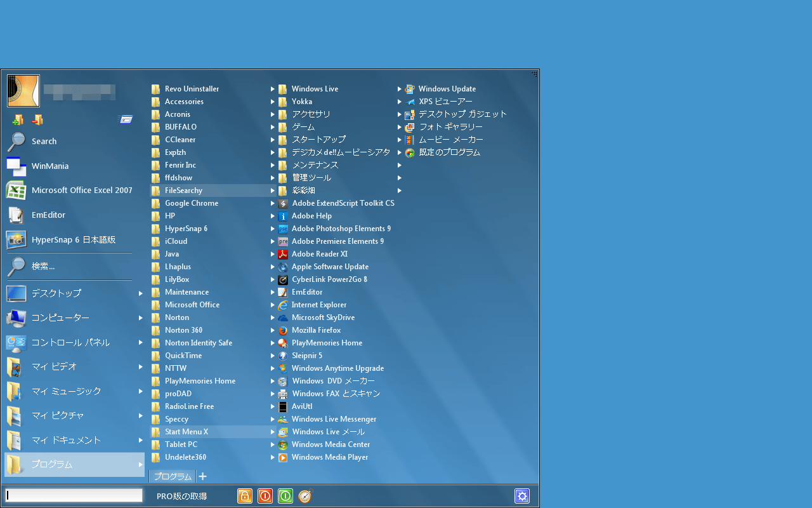Open Microsoft Office Excel 2007
The height and width of the screenshot is (508, 812).
[x=75, y=190]
